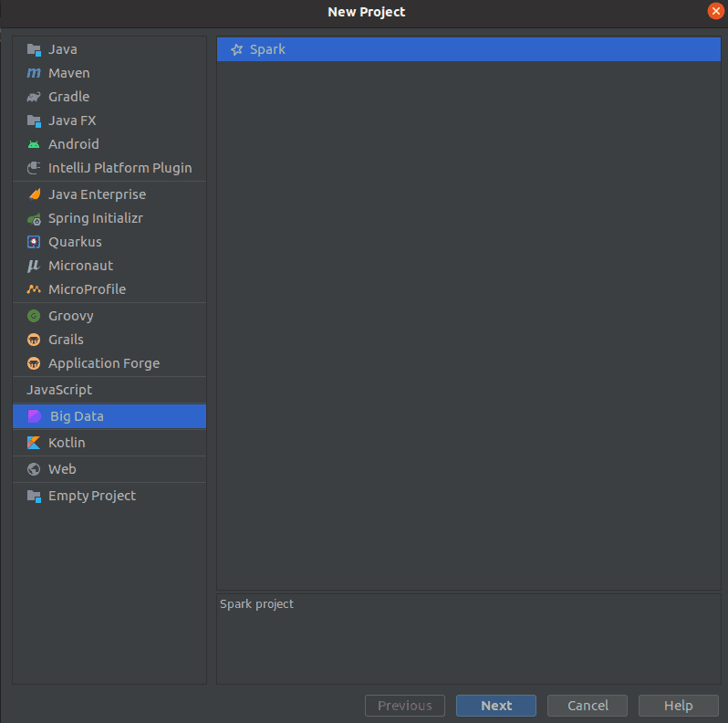
Task: Click the green Android robot icon
Action: [34, 144]
